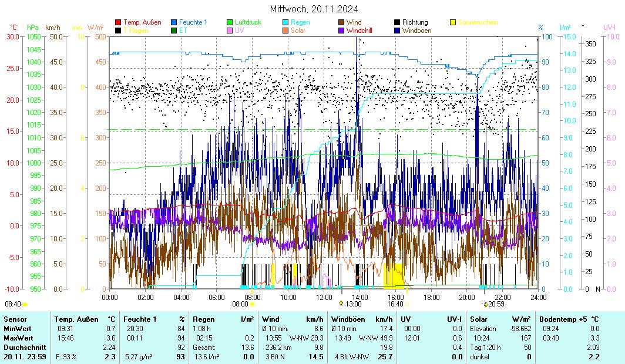Click the Windböen header in the data table
The width and height of the screenshot is (625, 364).
click(x=348, y=319)
